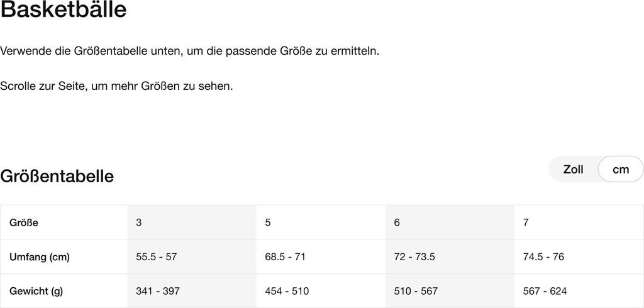The height and width of the screenshot is (308, 644).
Task: Click the 'Scrolle zur Seite' hint text
Action: [x=117, y=85]
